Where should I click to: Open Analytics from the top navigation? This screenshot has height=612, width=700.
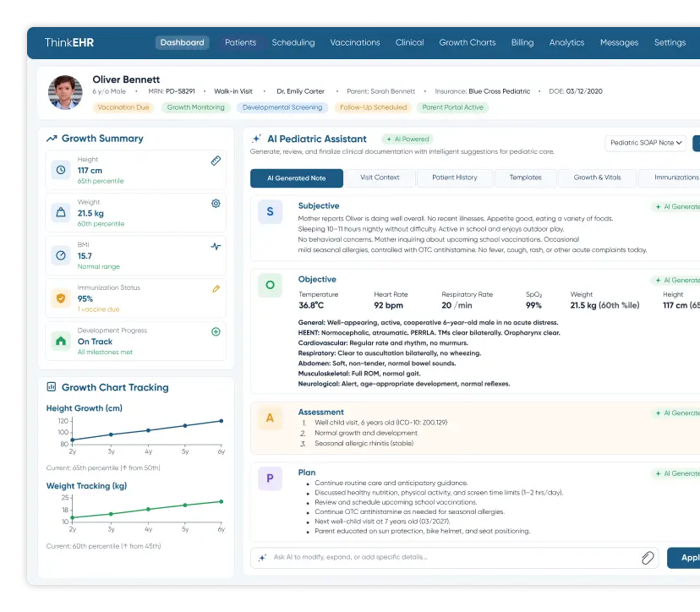point(566,42)
